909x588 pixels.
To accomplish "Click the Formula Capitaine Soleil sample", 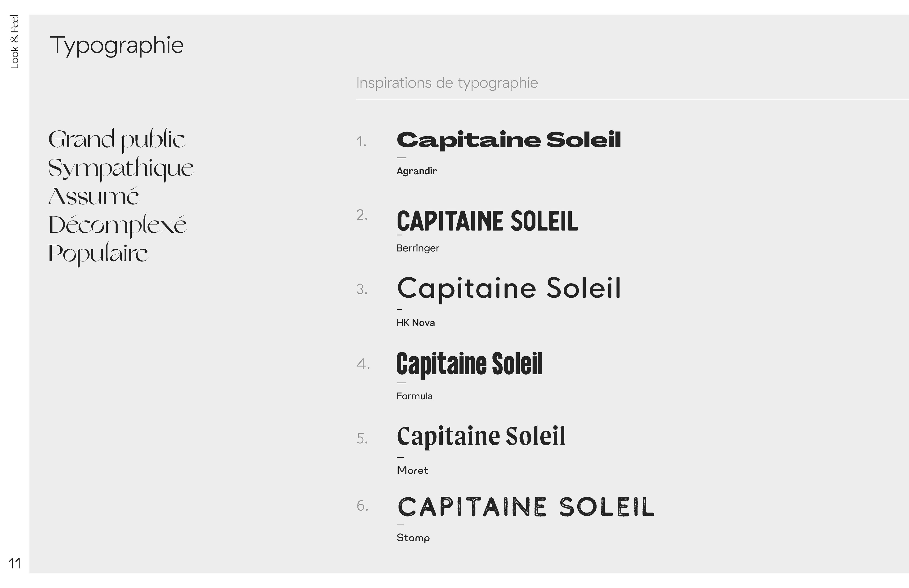I will click(x=469, y=364).
